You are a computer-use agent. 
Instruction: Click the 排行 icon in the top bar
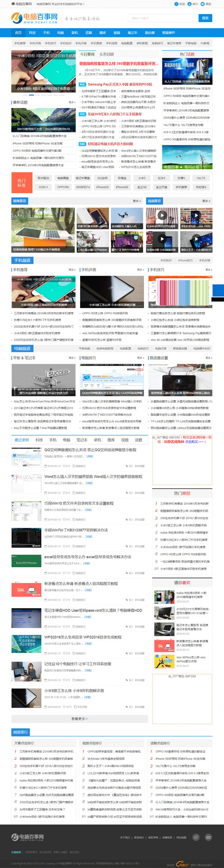point(190,4)
